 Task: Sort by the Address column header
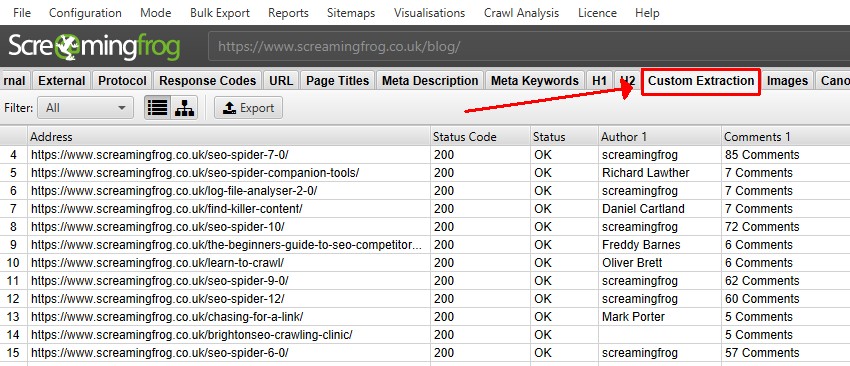tap(229, 137)
